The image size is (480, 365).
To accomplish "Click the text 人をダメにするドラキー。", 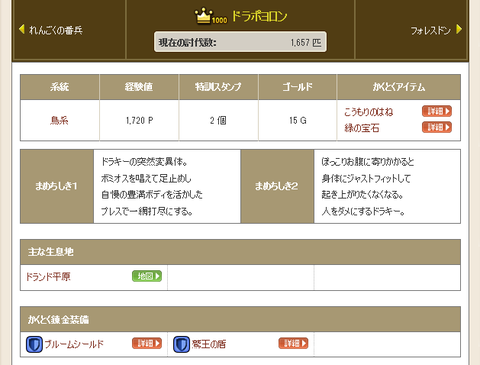I will (363, 211).
